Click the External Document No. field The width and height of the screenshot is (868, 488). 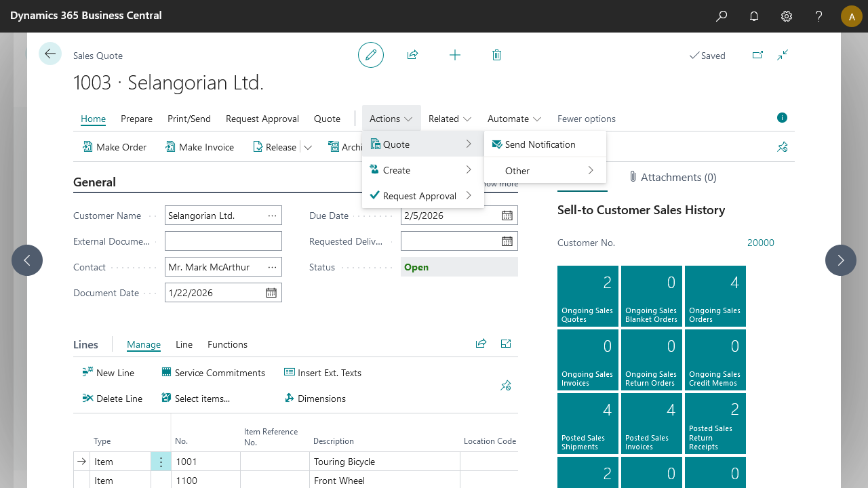(223, 241)
